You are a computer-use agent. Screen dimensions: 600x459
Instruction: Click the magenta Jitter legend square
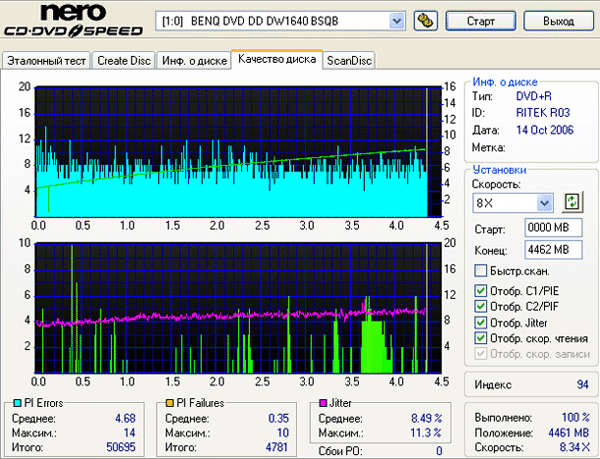323,402
